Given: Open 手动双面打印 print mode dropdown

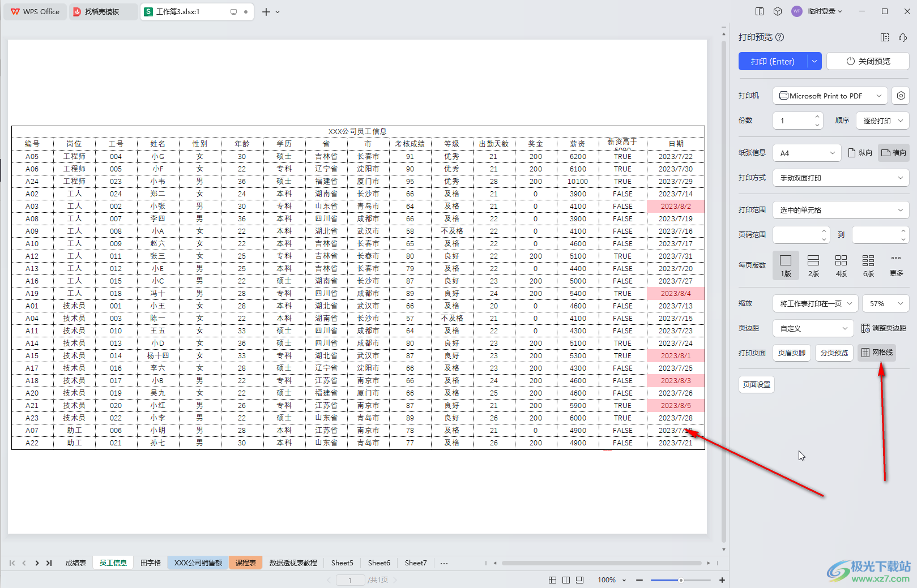Looking at the screenshot, I should tap(841, 178).
